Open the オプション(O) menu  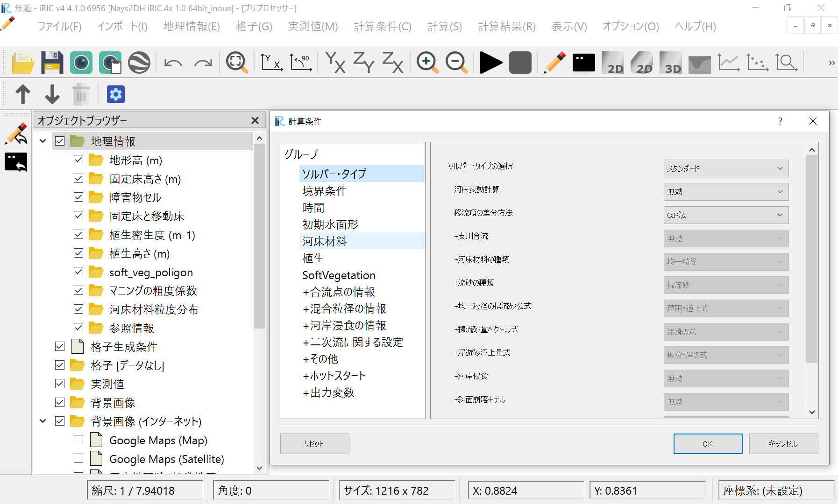(631, 27)
